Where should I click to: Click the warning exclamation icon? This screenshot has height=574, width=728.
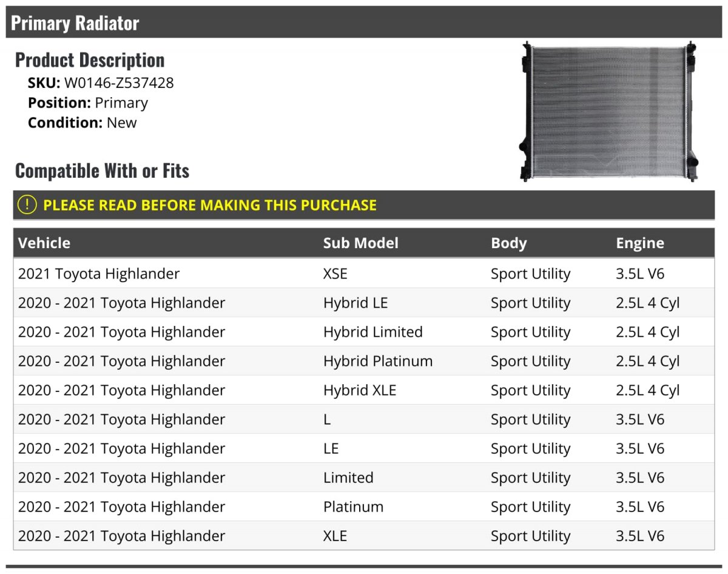click(x=27, y=204)
